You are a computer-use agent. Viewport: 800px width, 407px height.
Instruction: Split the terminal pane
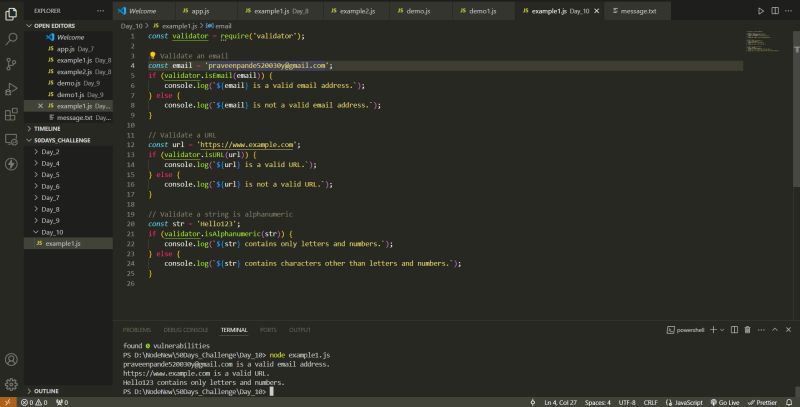click(x=736, y=329)
